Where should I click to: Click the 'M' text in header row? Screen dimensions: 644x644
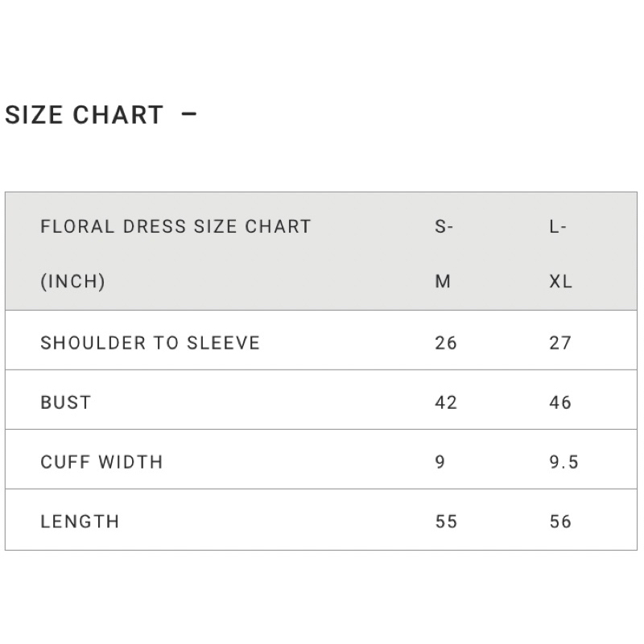pos(443,282)
